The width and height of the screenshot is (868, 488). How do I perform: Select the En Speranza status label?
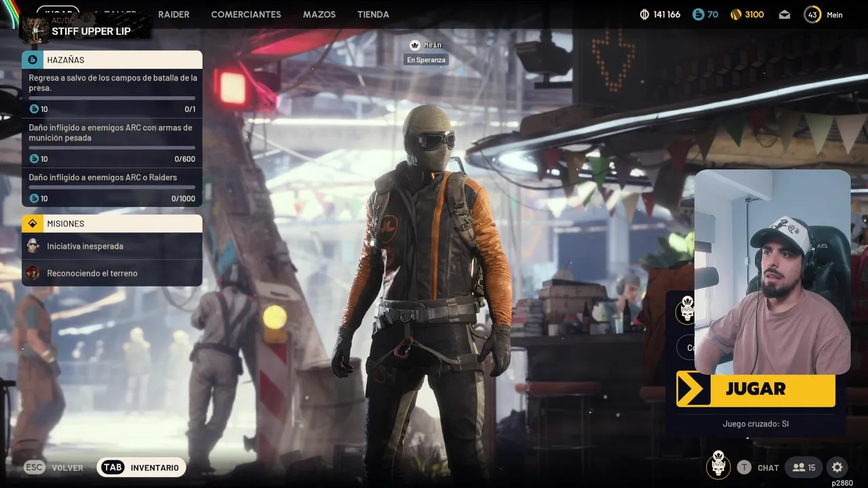point(427,60)
